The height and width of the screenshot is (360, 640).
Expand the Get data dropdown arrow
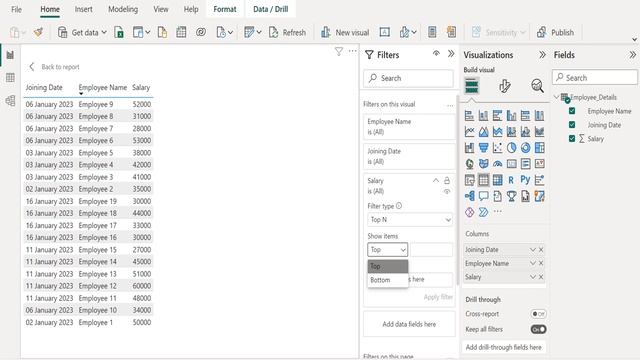[x=104, y=32]
